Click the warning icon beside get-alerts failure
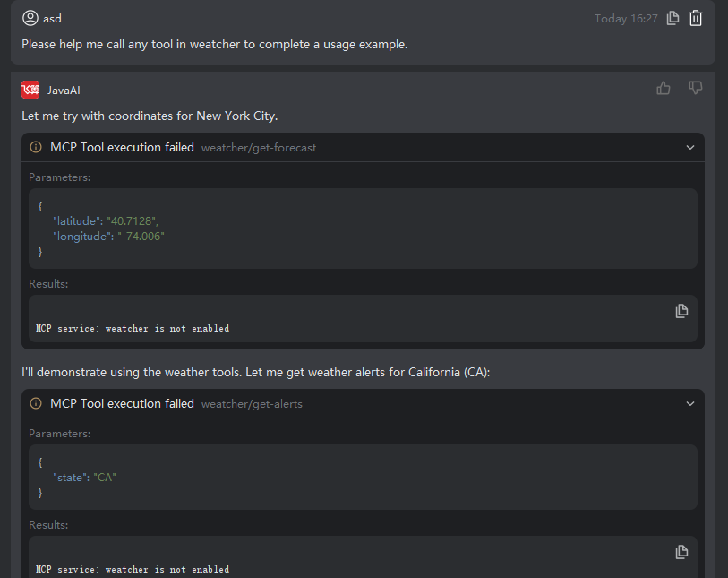Image resolution: width=728 pixels, height=578 pixels. [36, 404]
